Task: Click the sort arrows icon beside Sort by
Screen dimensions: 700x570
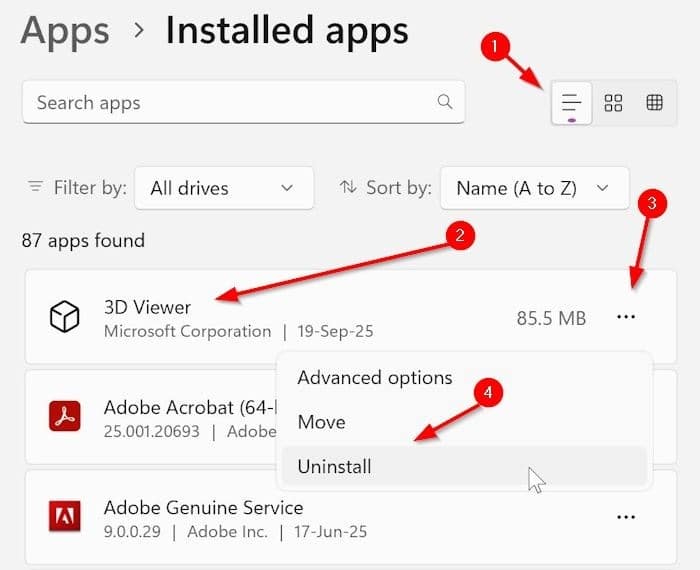Action: pyautogui.click(x=349, y=187)
